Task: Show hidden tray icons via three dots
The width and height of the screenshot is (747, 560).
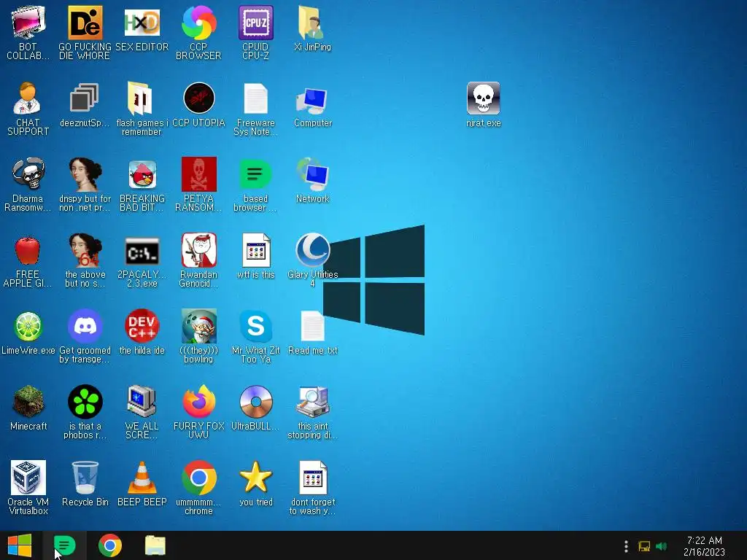Action: click(x=626, y=546)
